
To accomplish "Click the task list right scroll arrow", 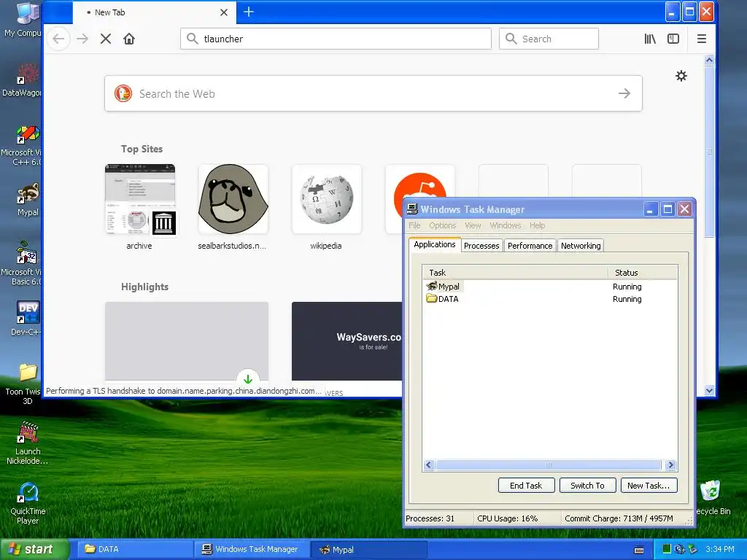I will [671, 464].
